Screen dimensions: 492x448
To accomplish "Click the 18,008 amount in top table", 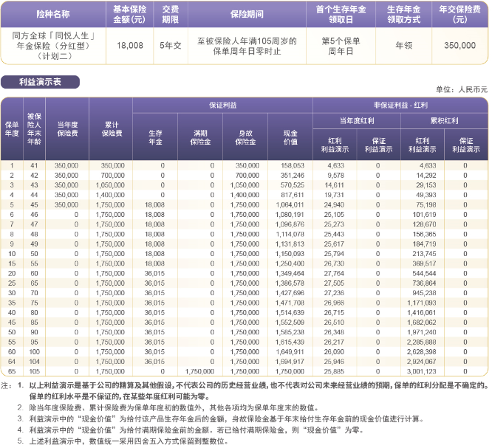I will point(130,45).
